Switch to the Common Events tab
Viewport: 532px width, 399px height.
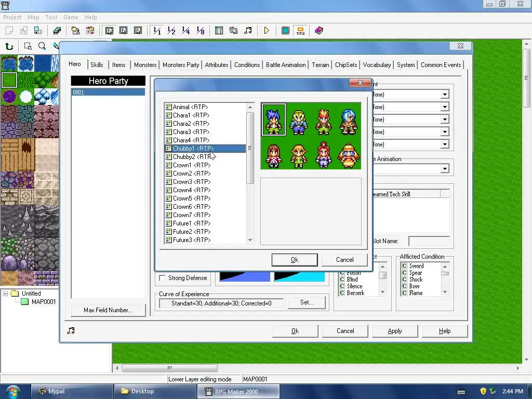pyautogui.click(x=441, y=65)
